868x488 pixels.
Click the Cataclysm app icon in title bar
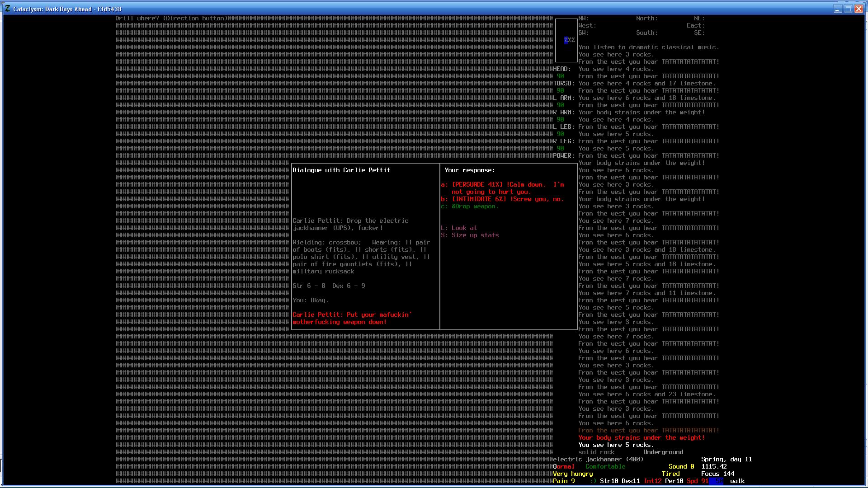click(x=8, y=9)
